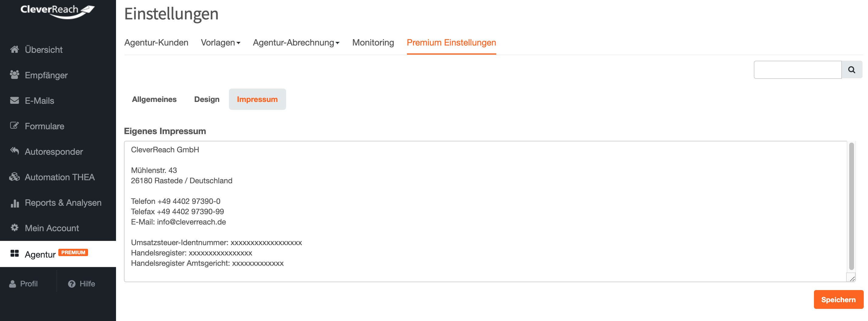The width and height of the screenshot is (868, 321).
Task: Open Mein Account gear icon
Action: click(15, 228)
